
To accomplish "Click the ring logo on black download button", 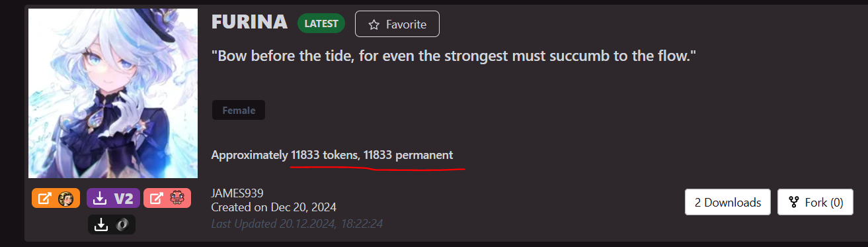I will click(121, 224).
